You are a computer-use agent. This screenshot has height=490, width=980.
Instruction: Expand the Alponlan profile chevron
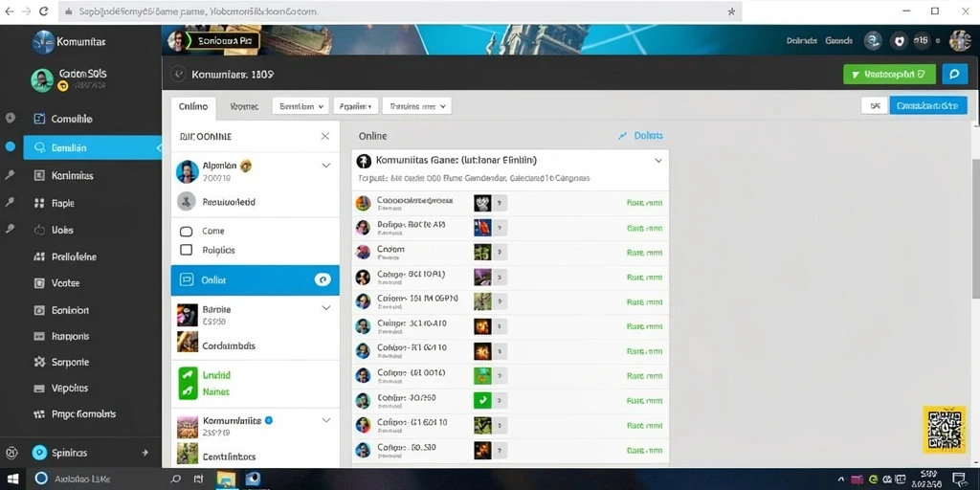pos(325,166)
